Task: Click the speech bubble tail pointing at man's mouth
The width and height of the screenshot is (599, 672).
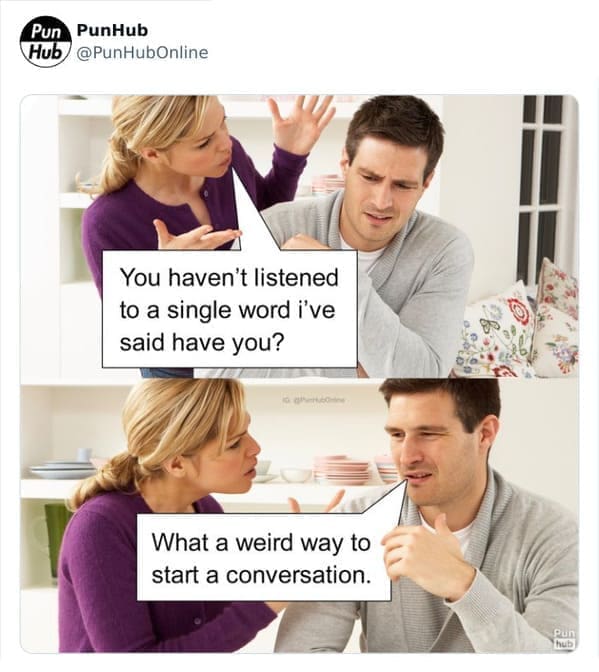Action: pyautogui.click(x=390, y=499)
